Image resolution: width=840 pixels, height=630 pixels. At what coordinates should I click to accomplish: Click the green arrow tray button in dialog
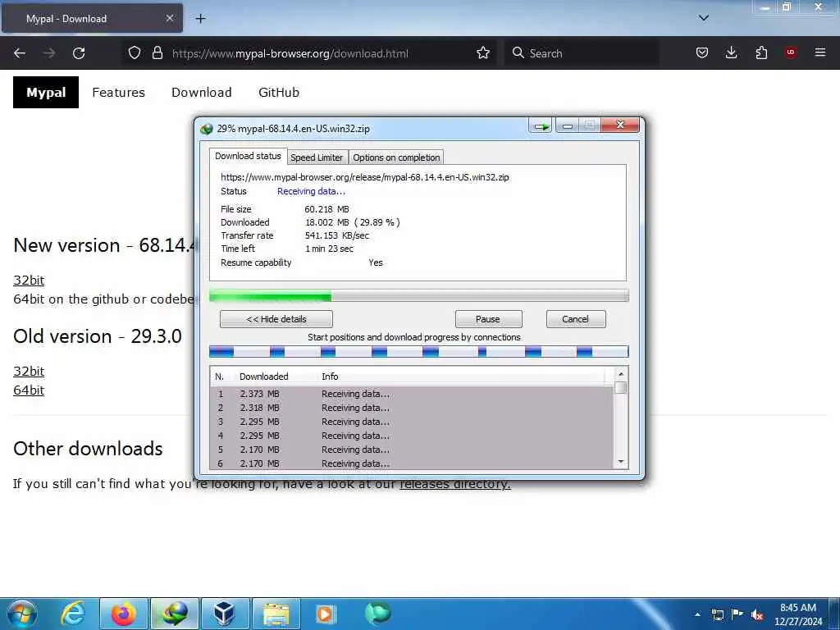pos(541,126)
